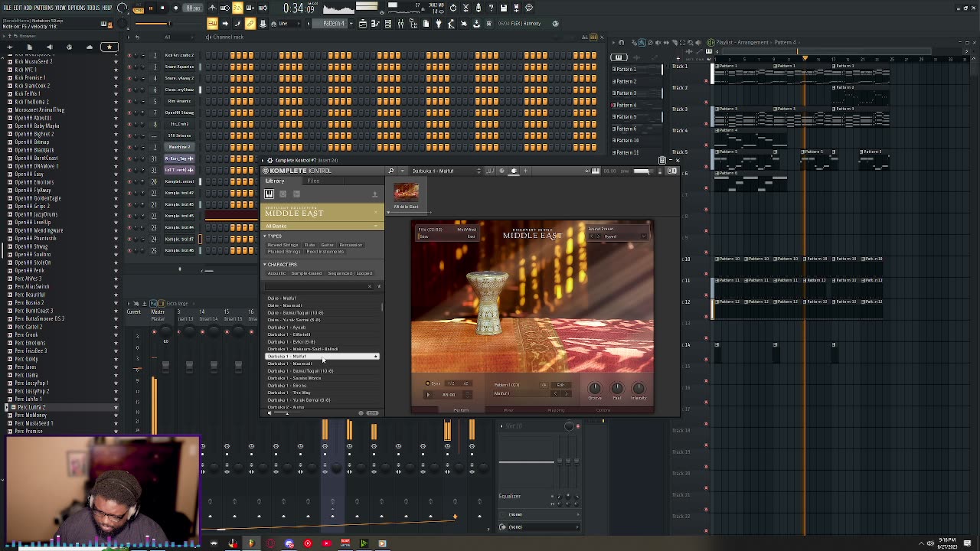Switch to the Files tab
The width and height of the screenshot is (980, 551).
point(313,181)
